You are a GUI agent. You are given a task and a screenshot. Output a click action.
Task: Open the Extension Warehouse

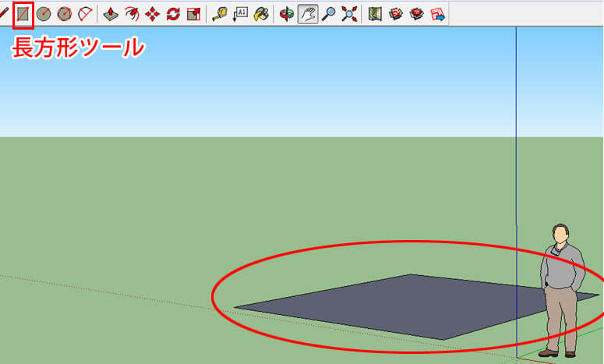pyautogui.click(x=416, y=15)
